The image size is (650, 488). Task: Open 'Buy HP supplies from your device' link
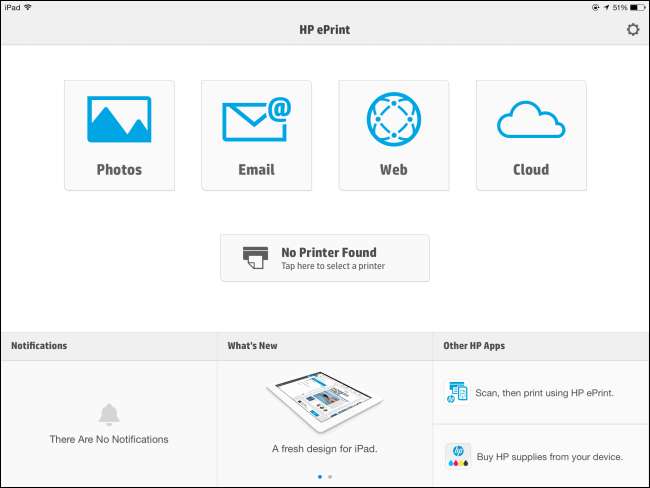(550, 457)
